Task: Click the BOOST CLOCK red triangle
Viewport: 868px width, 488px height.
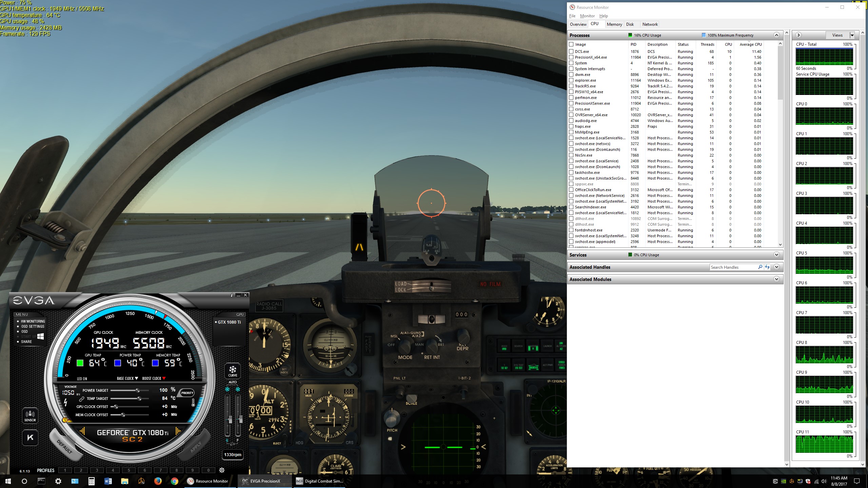Action: pos(164,378)
